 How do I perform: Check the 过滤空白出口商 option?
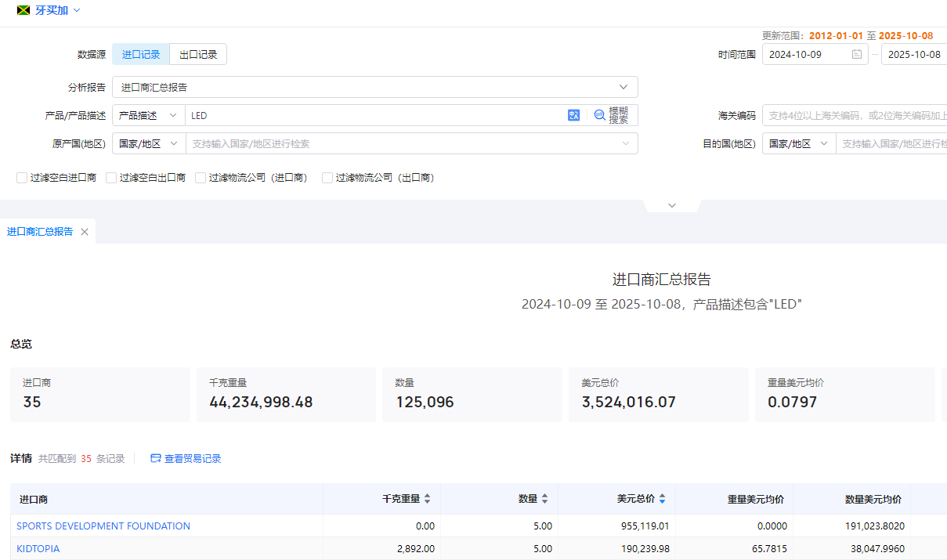pyautogui.click(x=111, y=178)
